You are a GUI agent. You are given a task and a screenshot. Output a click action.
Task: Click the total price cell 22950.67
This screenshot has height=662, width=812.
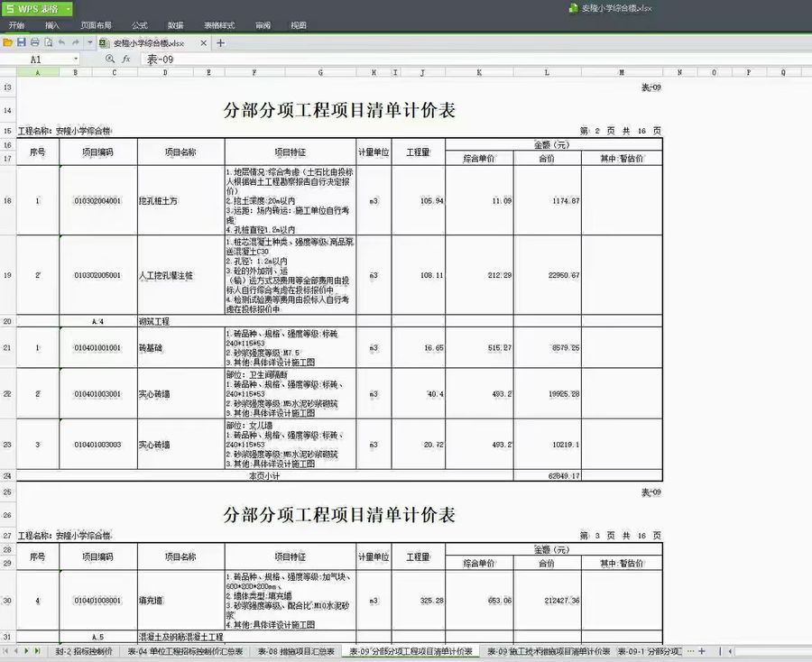click(548, 275)
